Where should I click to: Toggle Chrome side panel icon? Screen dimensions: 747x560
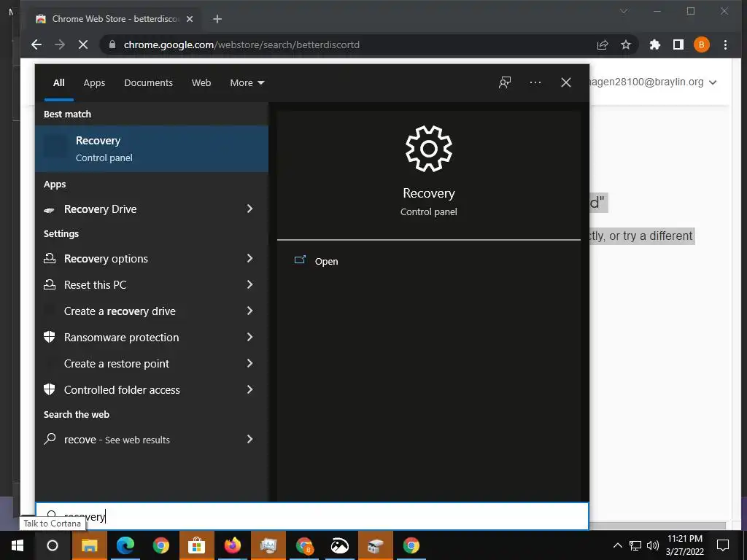click(678, 44)
